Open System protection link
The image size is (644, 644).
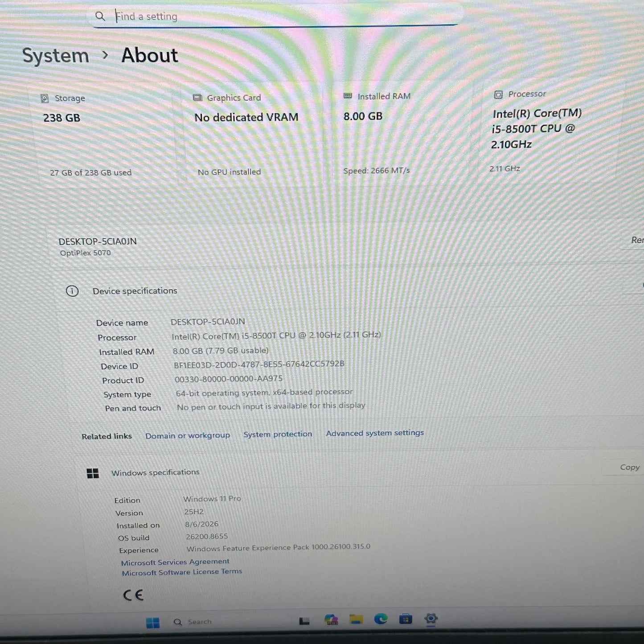point(278,434)
